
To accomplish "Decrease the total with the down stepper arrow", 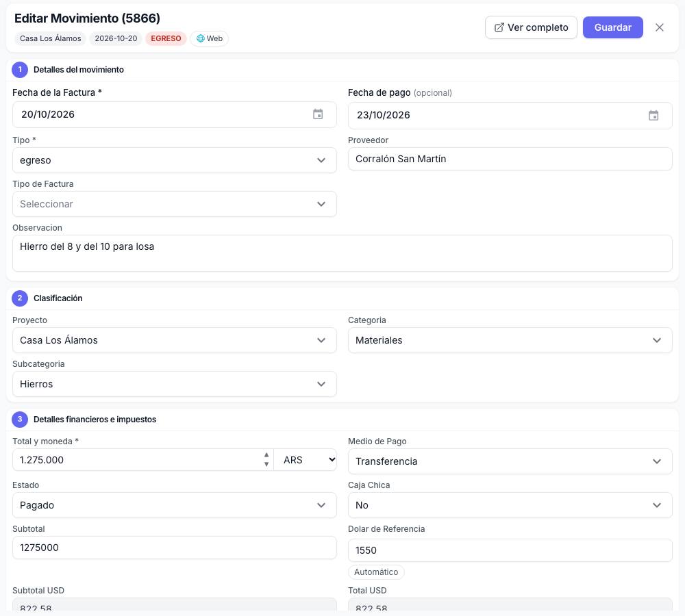I will 266,464.
